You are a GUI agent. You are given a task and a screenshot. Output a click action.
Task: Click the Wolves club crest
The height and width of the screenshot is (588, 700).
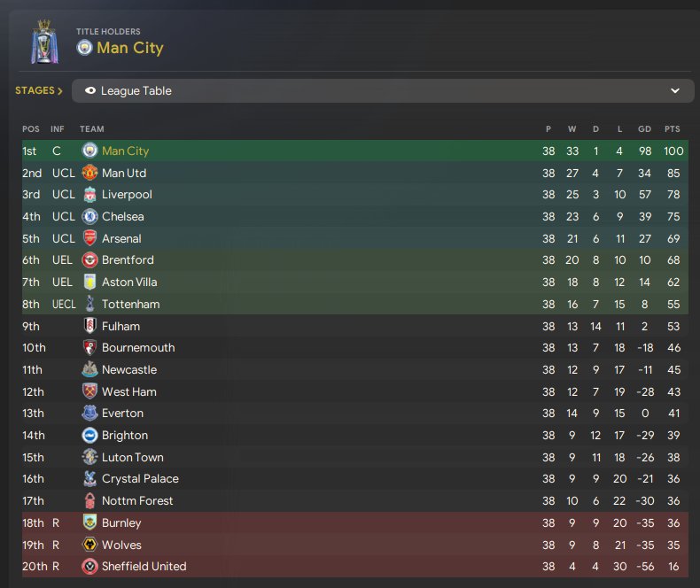pyautogui.click(x=89, y=545)
